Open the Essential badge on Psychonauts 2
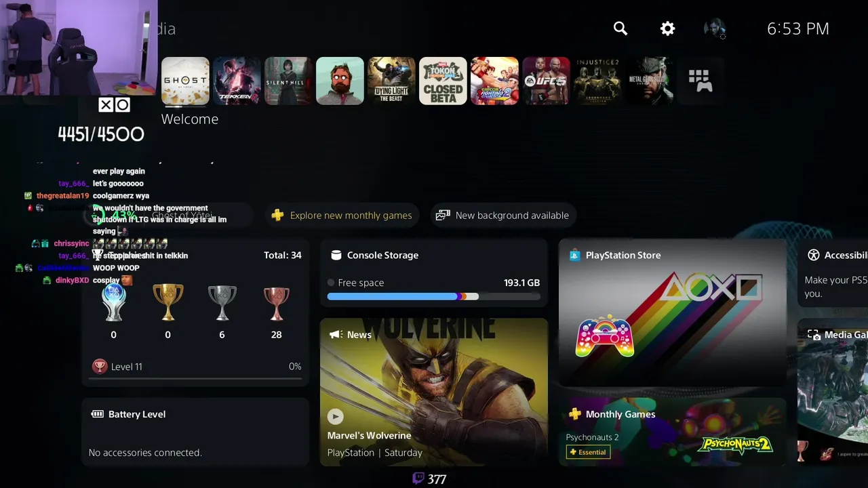868x488 pixels. tap(588, 452)
